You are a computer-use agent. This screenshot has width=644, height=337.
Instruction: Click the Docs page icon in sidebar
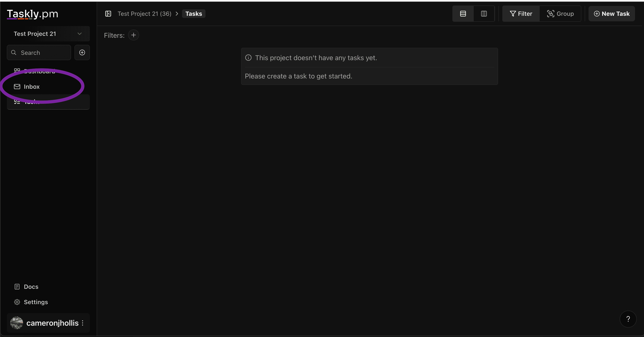pos(17,286)
